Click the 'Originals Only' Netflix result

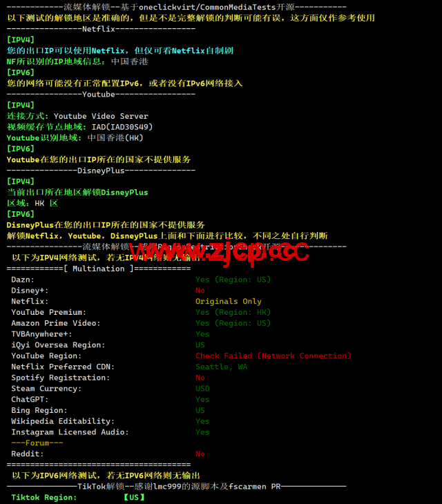click(x=229, y=302)
